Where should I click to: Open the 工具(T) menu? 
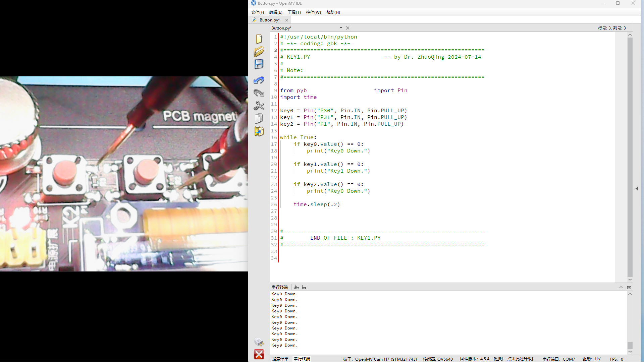tap(294, 12)
